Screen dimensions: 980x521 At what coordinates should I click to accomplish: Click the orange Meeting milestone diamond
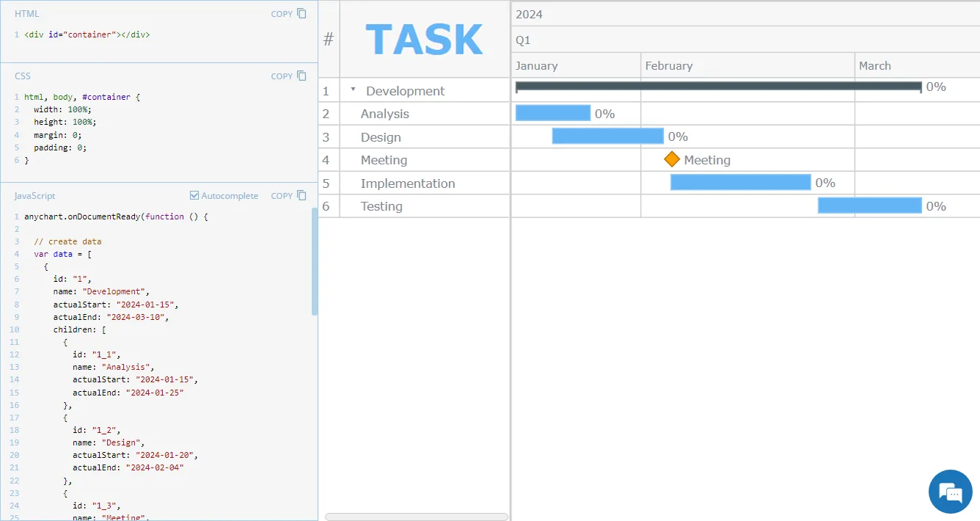[672, 159]
